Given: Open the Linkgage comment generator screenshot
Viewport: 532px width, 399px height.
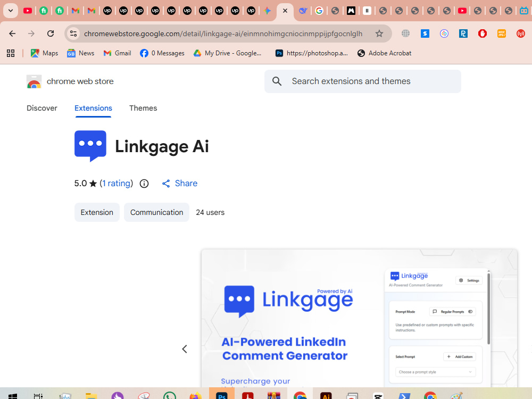Looking at the screenshot, I should pos(359,318).
